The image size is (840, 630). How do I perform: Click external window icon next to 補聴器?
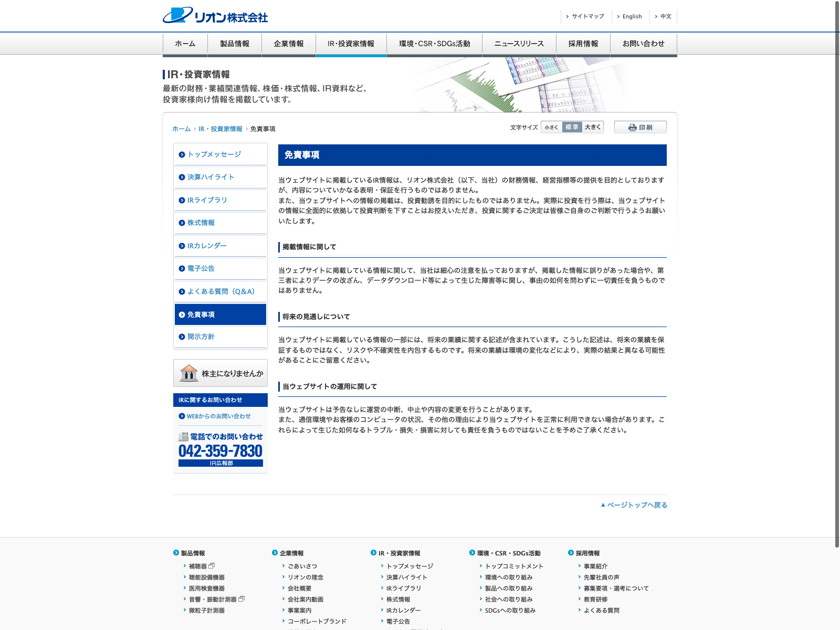click(212, 566)
